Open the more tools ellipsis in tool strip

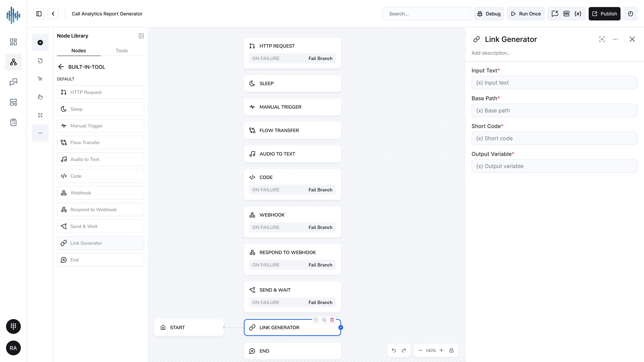point(40,133)
